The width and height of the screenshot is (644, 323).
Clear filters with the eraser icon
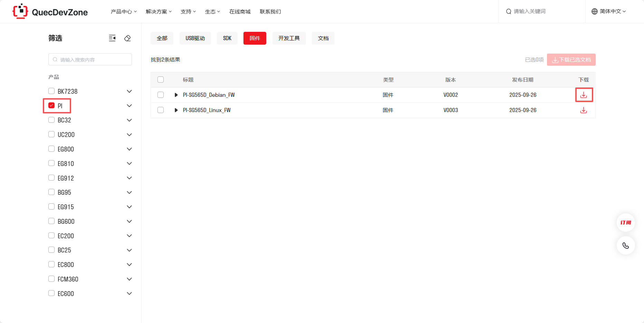(127, 38)
